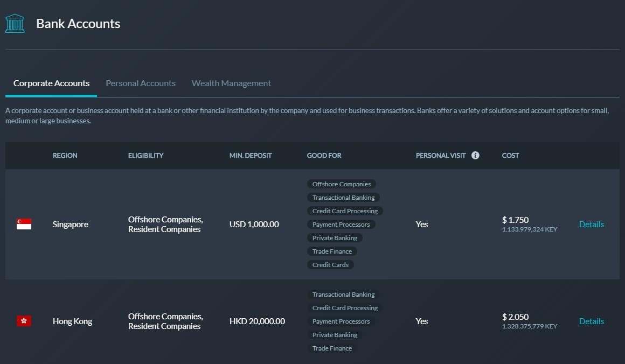625x364 pixels.
Task: Click the Singapore flag icon
Action: [x=24, y=224]
